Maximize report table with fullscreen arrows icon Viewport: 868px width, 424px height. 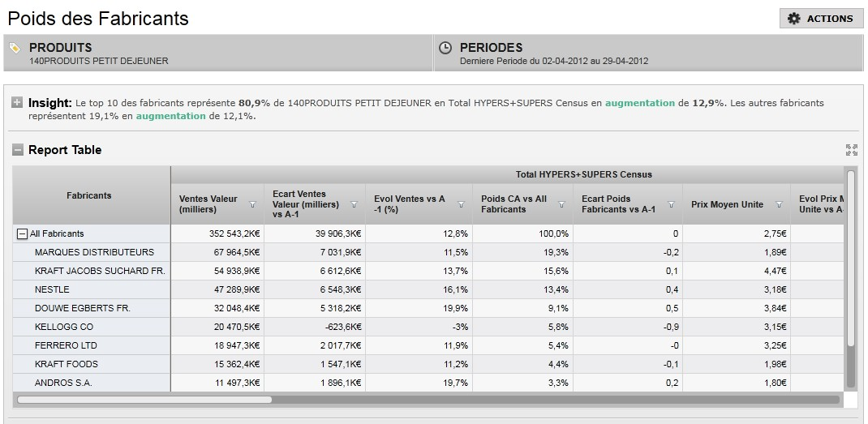click(x=852, y=150)
